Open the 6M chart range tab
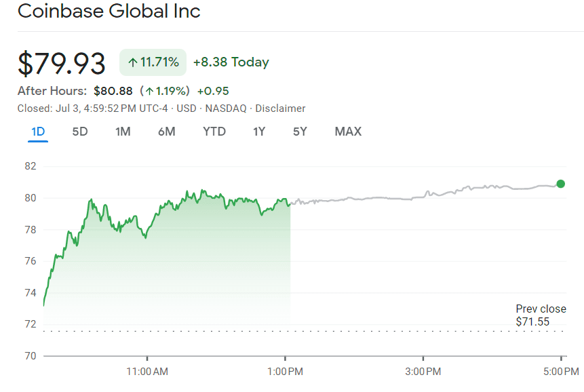This screenshot has height=392, width=584. (166, 132)
